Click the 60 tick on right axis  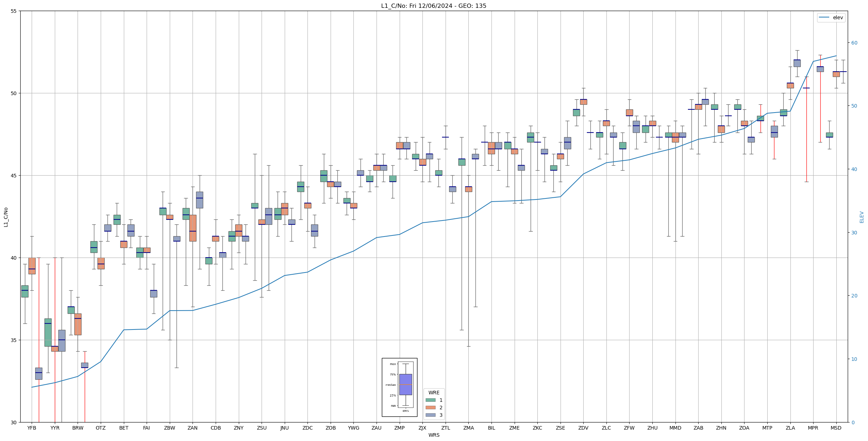point(854,43)
